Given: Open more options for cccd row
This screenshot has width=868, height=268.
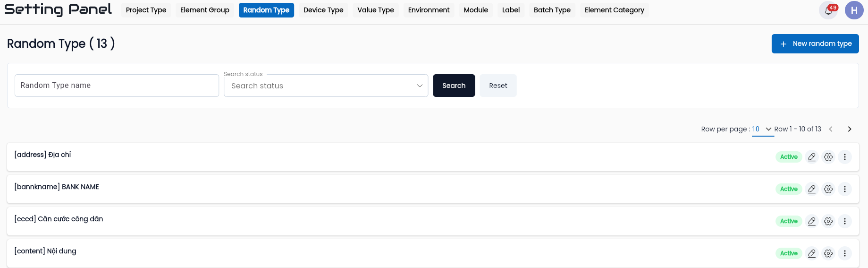Looking at the screenshot, I should point(845,221).
